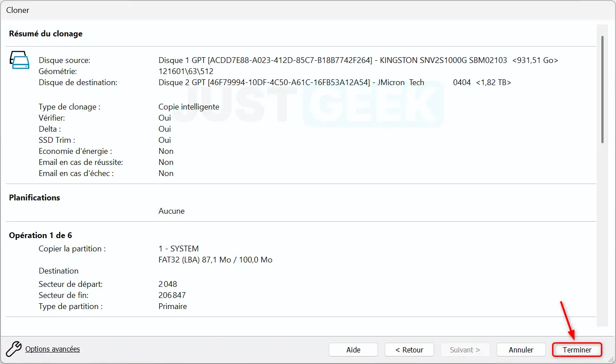Click the Email en cas d'échec label
This screenshot has height=364, width=616.
point(76,173)
